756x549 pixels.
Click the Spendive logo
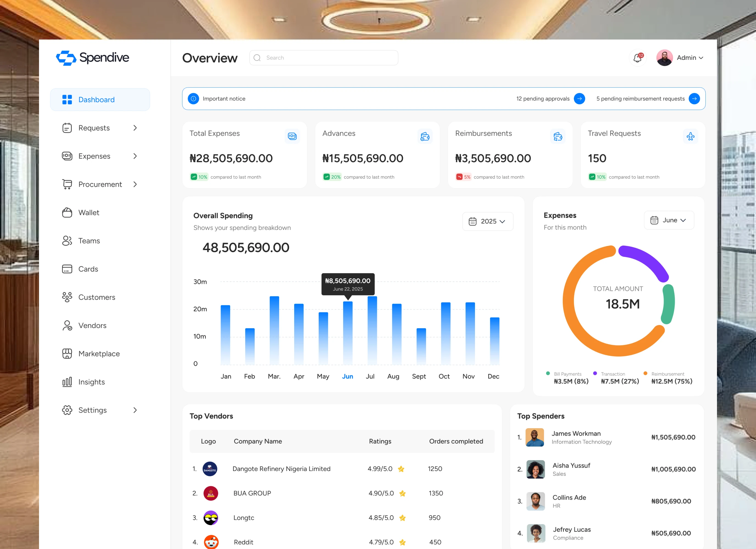coord(92,58)
